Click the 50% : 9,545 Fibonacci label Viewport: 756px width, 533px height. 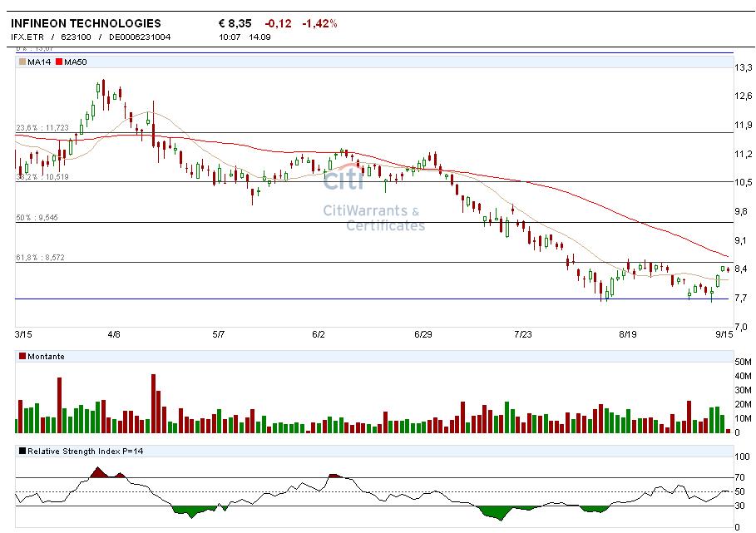37,217
